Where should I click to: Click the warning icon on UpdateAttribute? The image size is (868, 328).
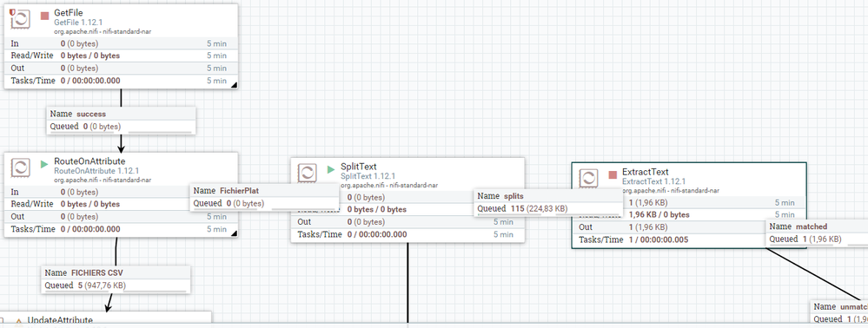(18, 321)
